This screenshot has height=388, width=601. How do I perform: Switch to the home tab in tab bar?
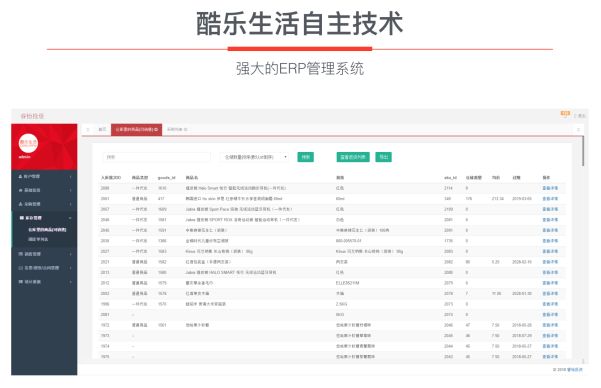coord(102,130)
